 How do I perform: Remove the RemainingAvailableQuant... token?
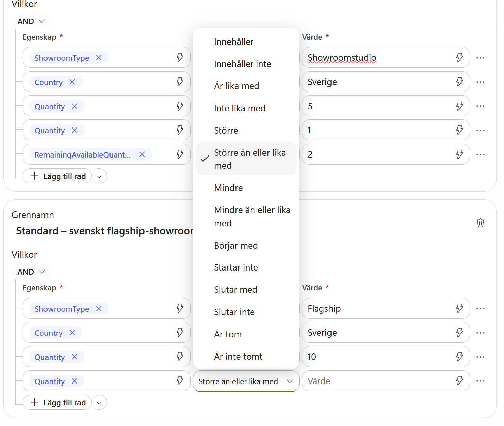(142, 154)
